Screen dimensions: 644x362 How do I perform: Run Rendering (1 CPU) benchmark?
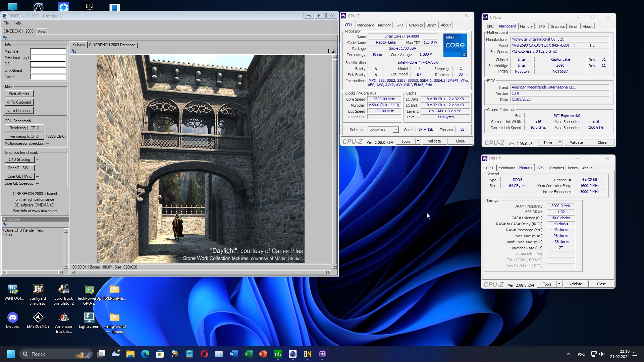24,128
